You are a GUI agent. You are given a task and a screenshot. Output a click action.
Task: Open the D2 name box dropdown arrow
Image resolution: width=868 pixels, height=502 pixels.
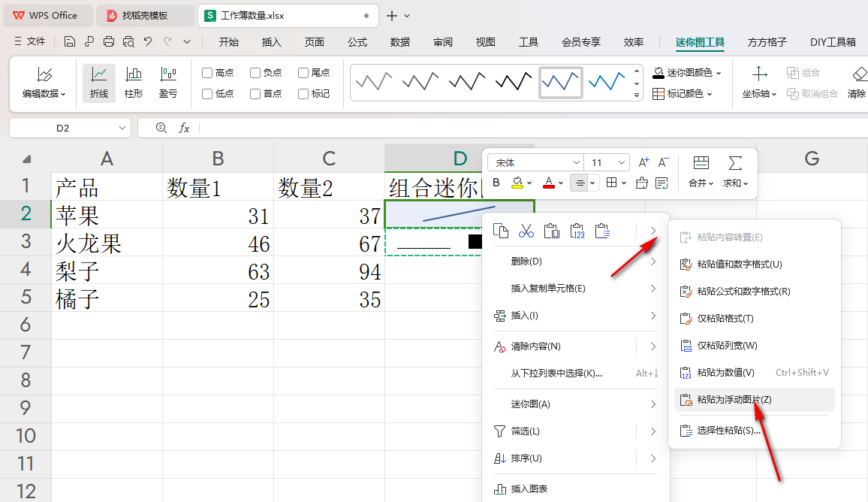(122, 128)
